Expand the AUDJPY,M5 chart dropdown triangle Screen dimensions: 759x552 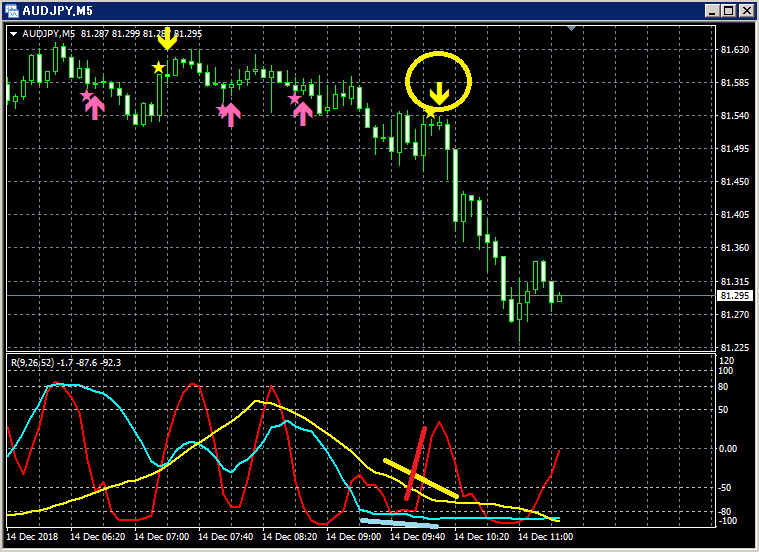pyautogui.click(x=14, y=34)
